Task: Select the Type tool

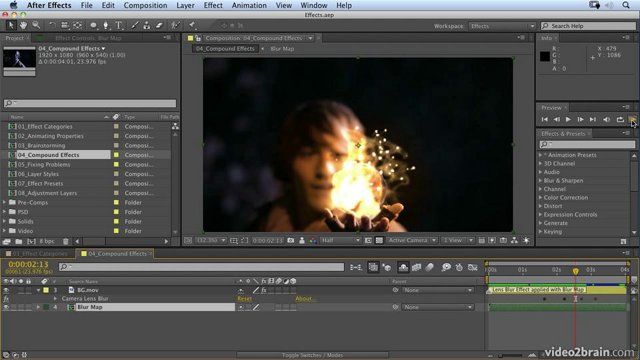Action: [119, 25]
